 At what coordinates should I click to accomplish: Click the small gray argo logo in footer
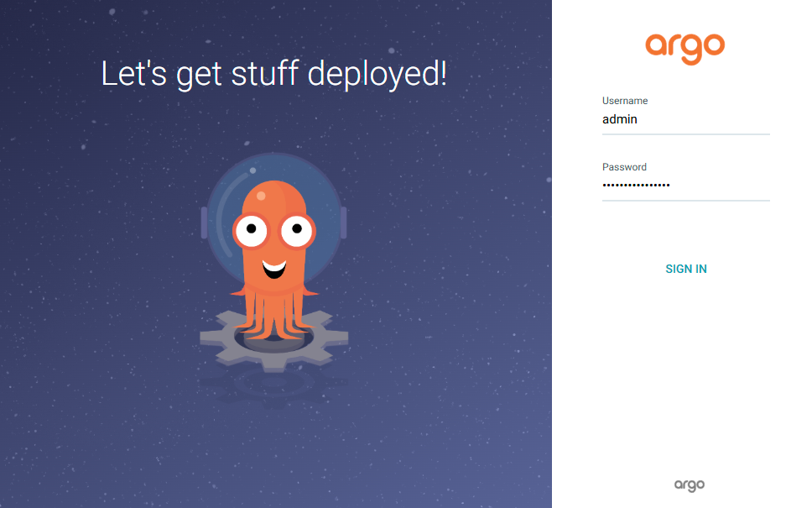[690, 485]
